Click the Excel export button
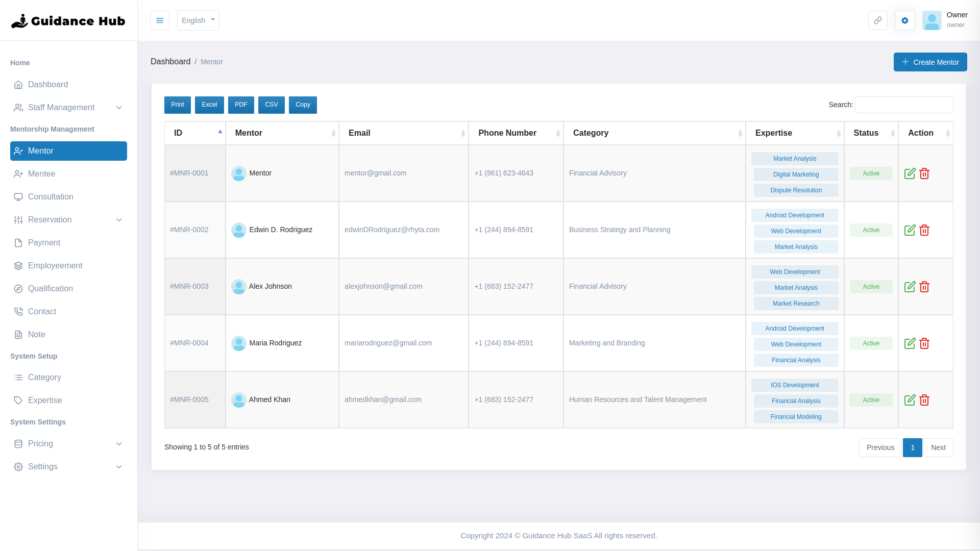Image resolution: width=980 pixels, height=551 pixels. tap(209, 105)
